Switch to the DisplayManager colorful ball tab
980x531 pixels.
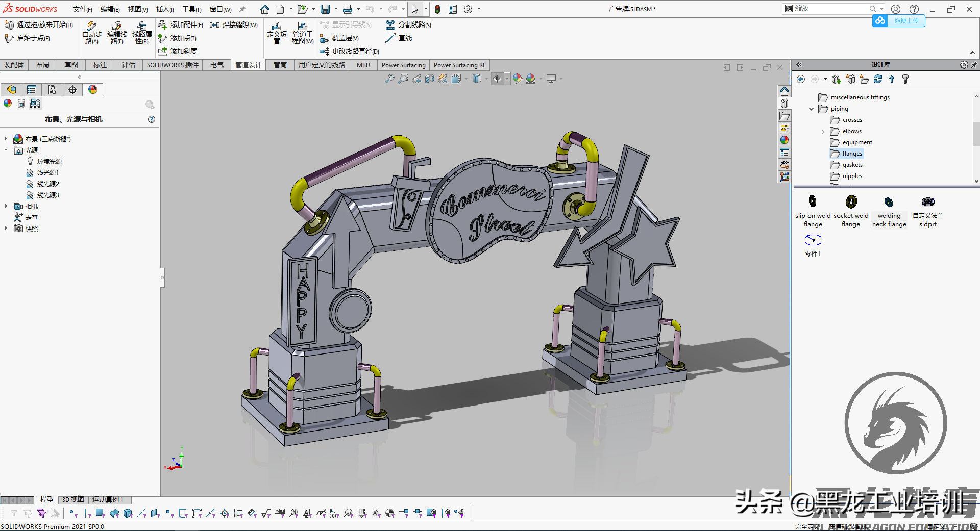pos(93,89)
